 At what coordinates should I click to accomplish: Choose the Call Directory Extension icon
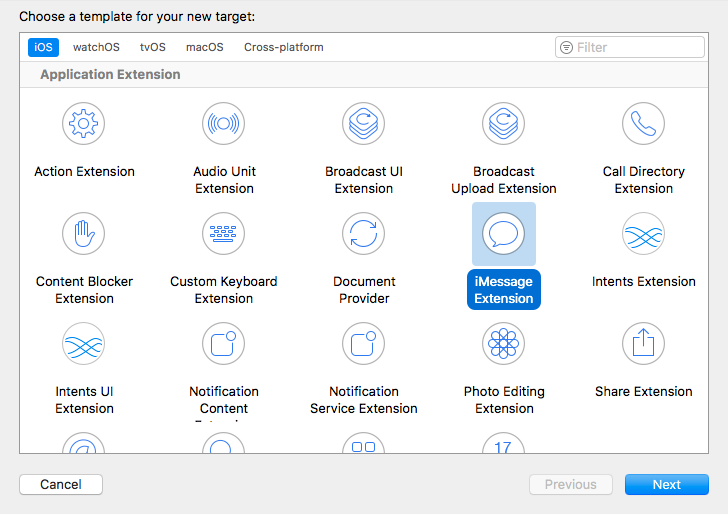pos(643,125)
